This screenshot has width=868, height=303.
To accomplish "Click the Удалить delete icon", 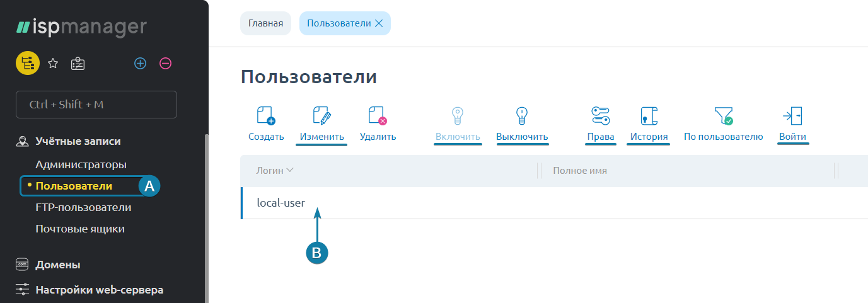I will pos(378,116).
